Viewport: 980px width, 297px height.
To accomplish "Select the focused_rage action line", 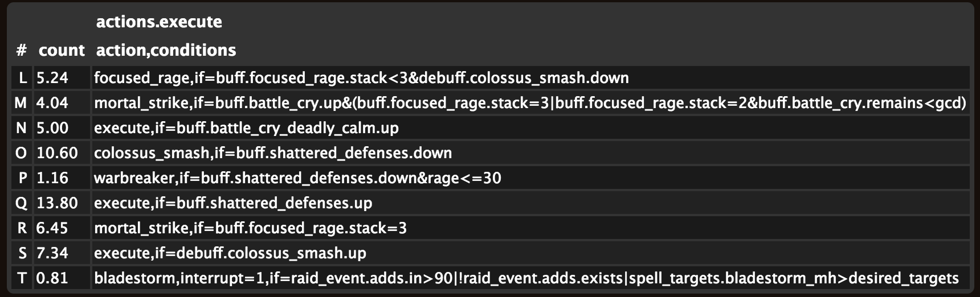I will point(361,78).
